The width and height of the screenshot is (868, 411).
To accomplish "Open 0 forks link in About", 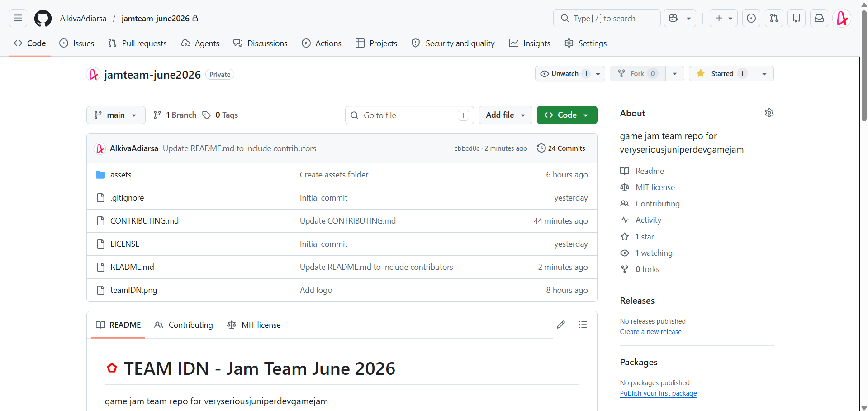I will (647, 269).
